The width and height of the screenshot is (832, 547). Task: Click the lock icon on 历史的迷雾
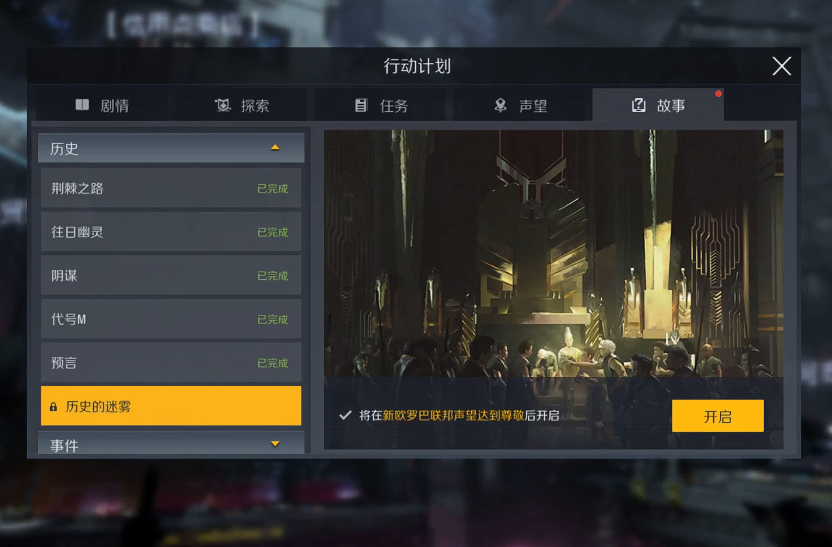point(53,407)
